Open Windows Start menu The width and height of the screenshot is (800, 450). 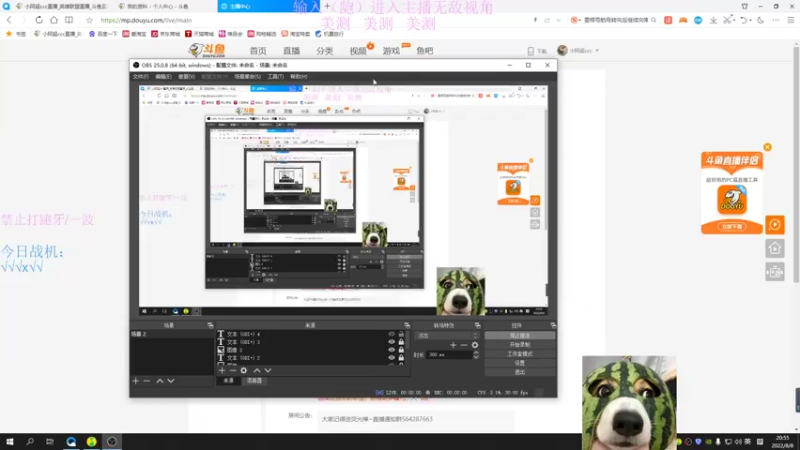tap(10, 442)
